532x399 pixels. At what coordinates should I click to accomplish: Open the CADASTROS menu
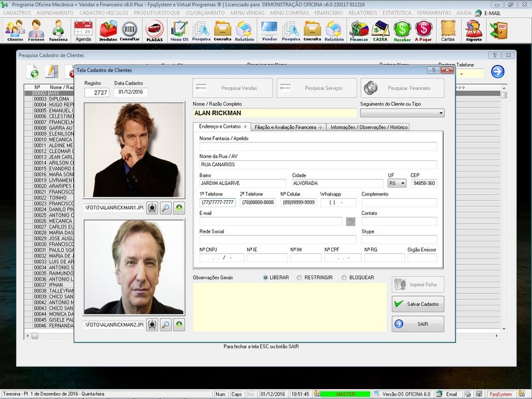pos(17,13)
